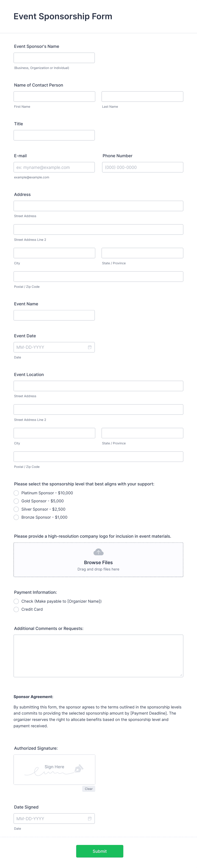Choose Check as the payment method

[16, 601]
